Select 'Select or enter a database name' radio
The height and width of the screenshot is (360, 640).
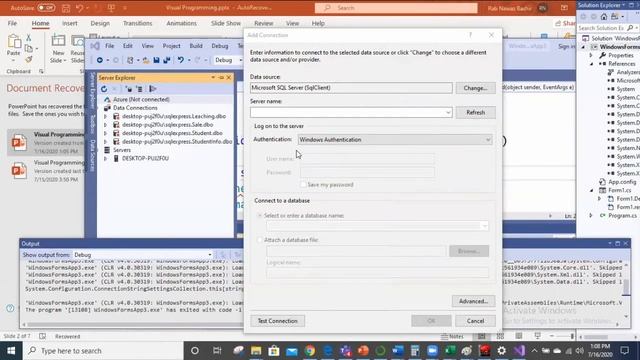(x=260, y=216)
